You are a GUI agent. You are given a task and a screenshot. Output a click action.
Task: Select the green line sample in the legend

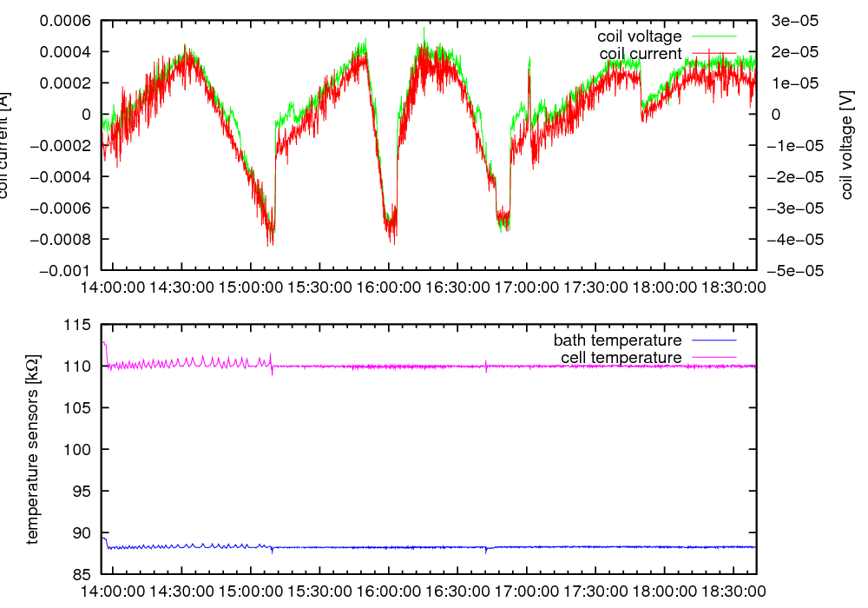pyautogui.click(x=714, y=36)
